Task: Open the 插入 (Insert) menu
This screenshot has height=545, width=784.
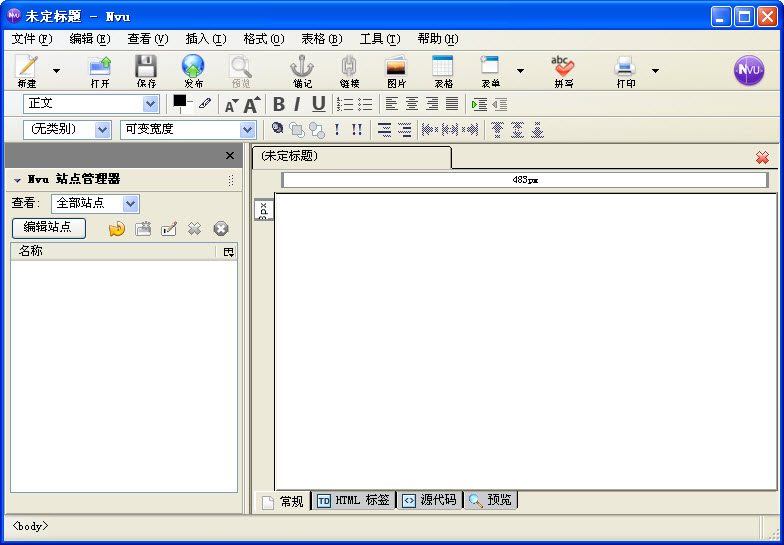Action: coord(205,39)
